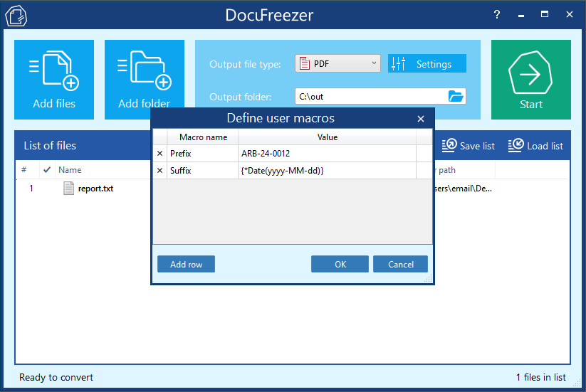
Task: Select the Prefix macro name cell
Action: (x=202, y=154)
